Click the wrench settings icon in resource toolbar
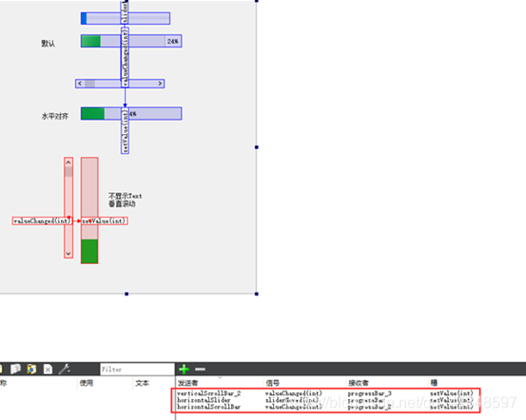Viewport: 526px width, 420px height. (64, 369)
